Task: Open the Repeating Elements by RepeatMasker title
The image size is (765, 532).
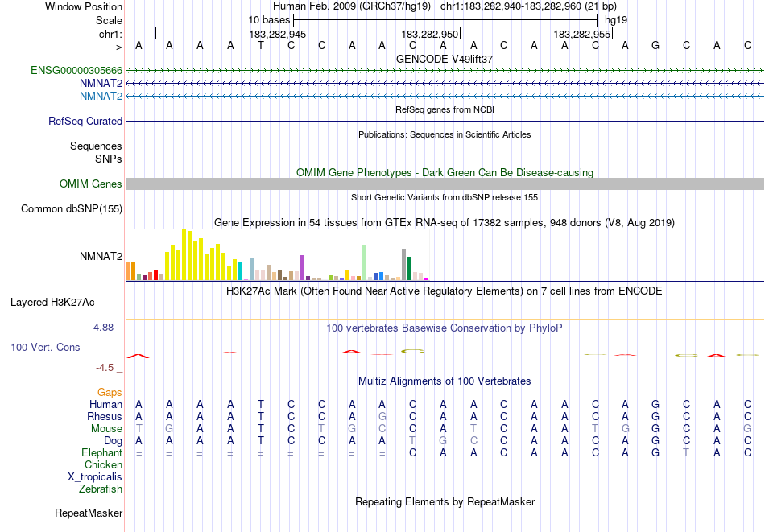Action: tap(445, 502)
